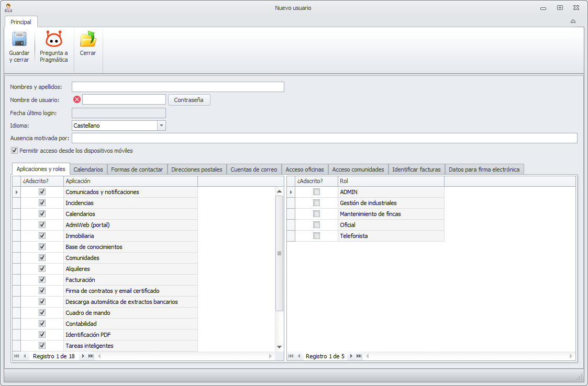Switch to the Calendarios tab
The height and width of the screenshot is (386, 588).
(x=88, y=169)
